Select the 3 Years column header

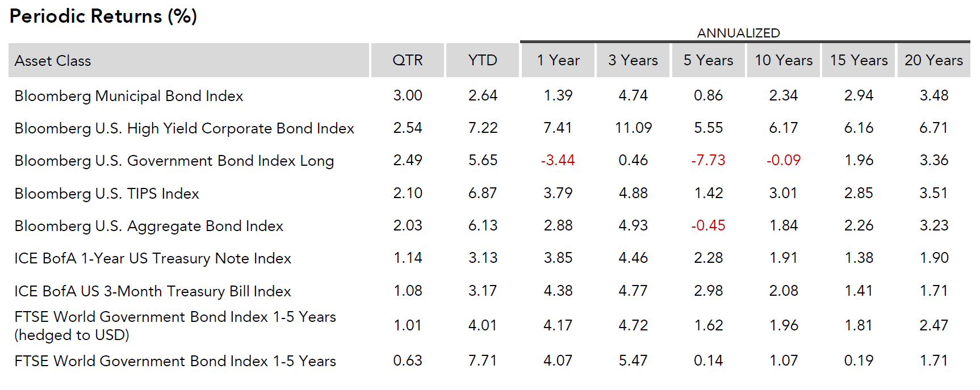click(x=633, y=60)
